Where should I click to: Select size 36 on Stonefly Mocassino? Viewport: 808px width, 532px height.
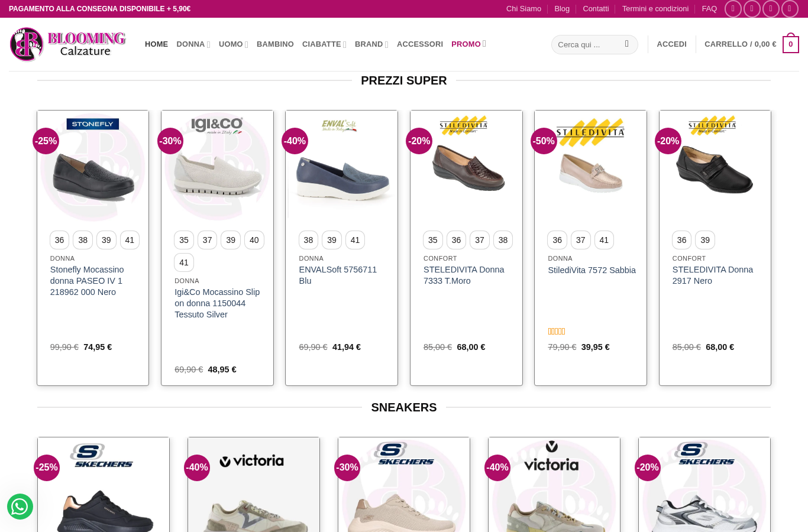click(60, 240)
